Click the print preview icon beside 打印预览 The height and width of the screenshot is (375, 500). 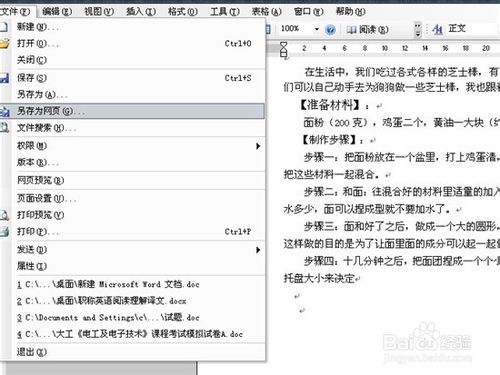[4, 215]
